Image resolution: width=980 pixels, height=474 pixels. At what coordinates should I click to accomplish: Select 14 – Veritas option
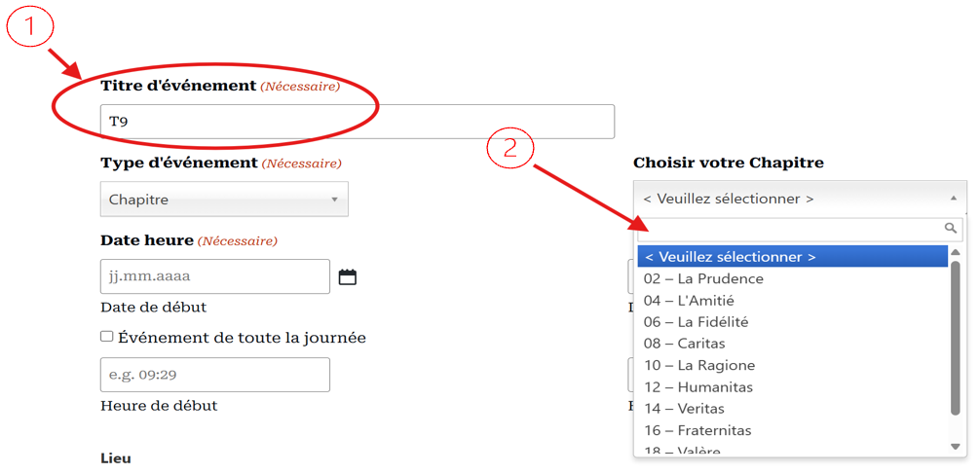(684, 409)
